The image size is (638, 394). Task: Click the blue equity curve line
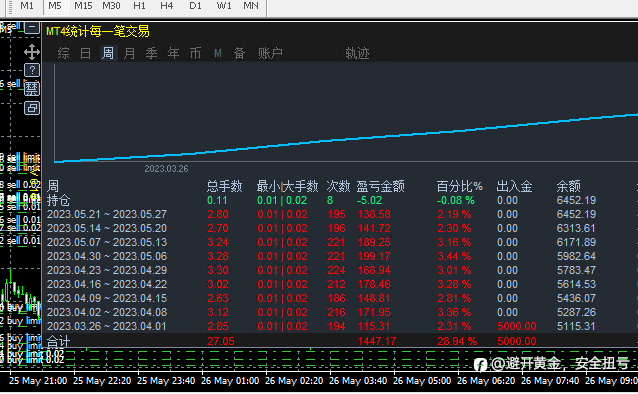[x=346, y=139]
